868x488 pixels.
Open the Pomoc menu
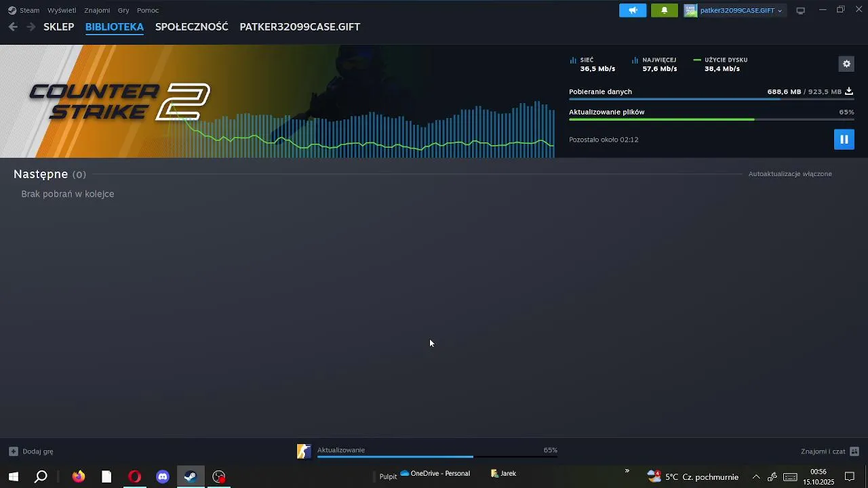click(x=148, y=10)
